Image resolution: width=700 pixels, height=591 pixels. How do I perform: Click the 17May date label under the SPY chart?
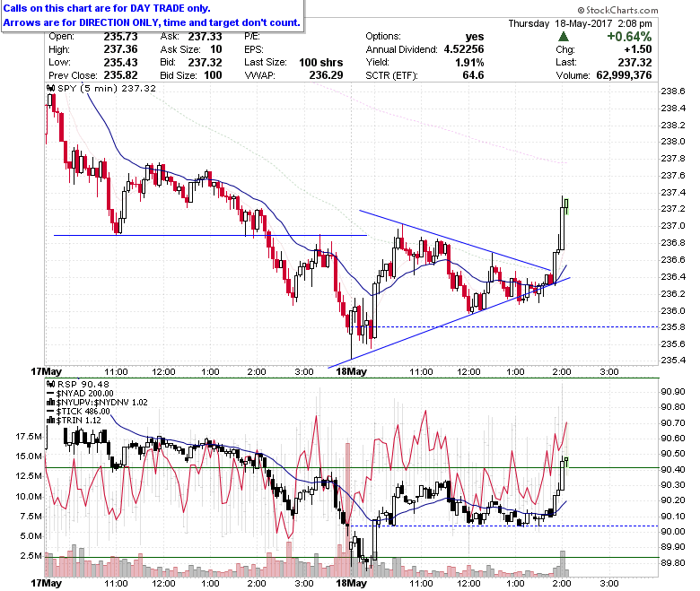(46, 371)
